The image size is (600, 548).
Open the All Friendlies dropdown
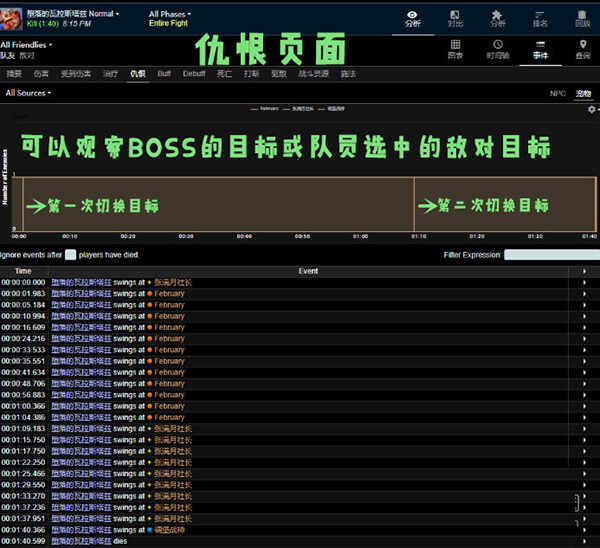pos(26,45)
